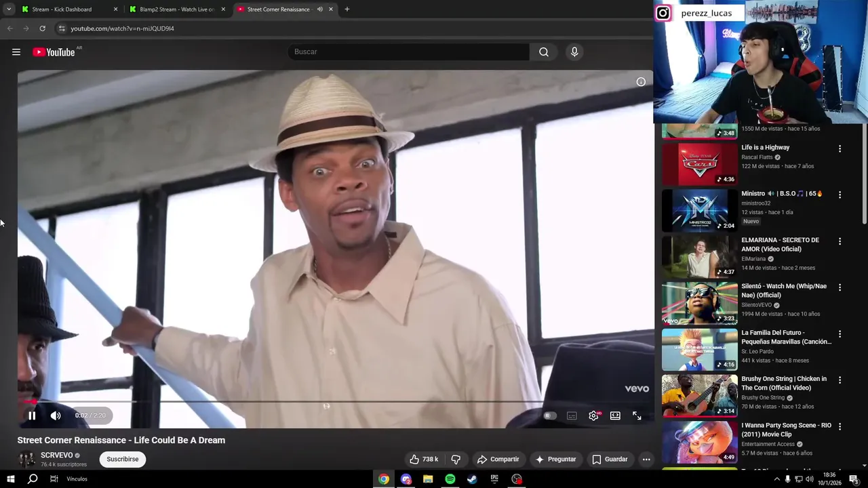
Task: Open La Familia Del Futuro title
Action: [x=786, y=337]
